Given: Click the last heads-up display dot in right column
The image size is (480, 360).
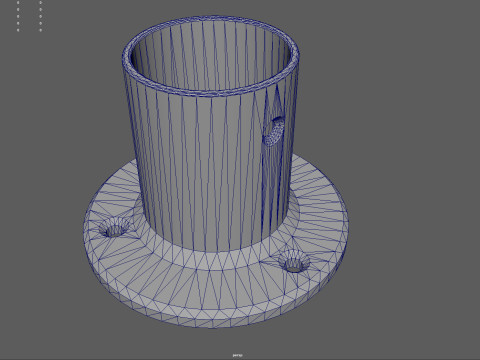Looking at the screenshot, I should [x=41, y=30].
